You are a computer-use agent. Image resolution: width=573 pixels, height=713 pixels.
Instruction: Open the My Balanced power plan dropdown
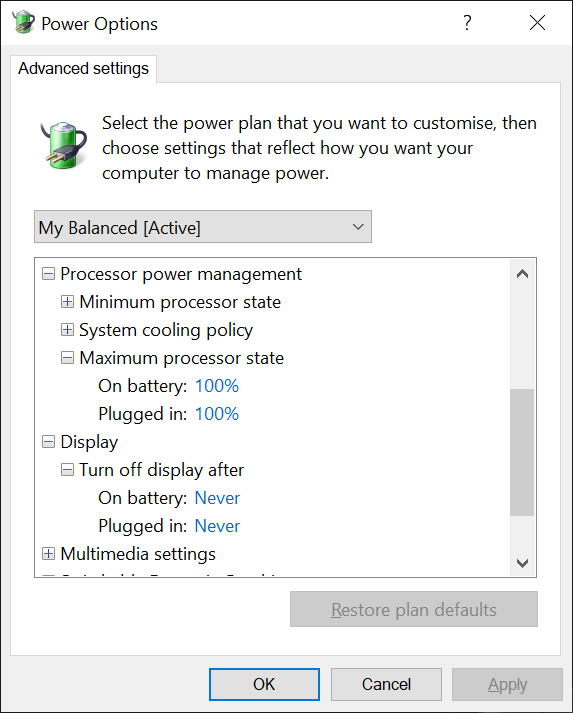[x=203, y=226]
